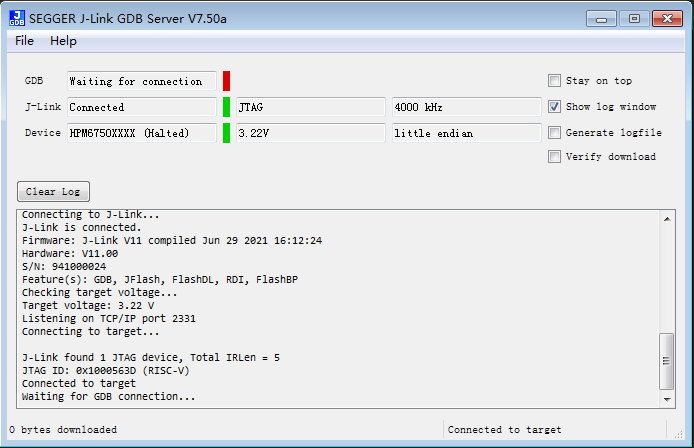This screenshot has width=694, height=448.
Task: Click the GDB Waiting for connection field
Action: (140, 81)
